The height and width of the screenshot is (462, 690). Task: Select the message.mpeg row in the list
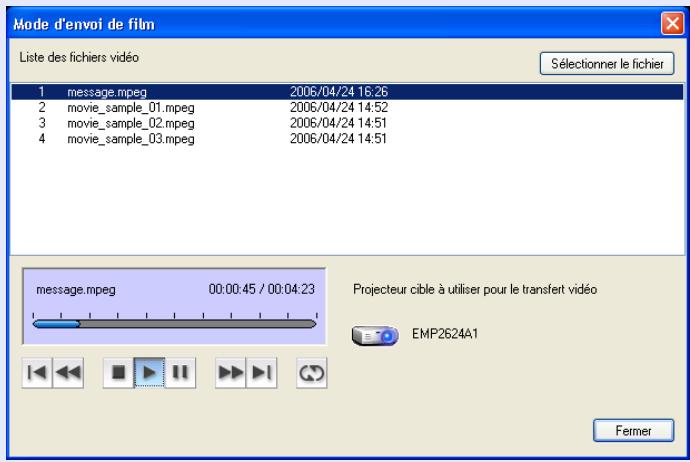pyautogui.click(x=347, y=92)
